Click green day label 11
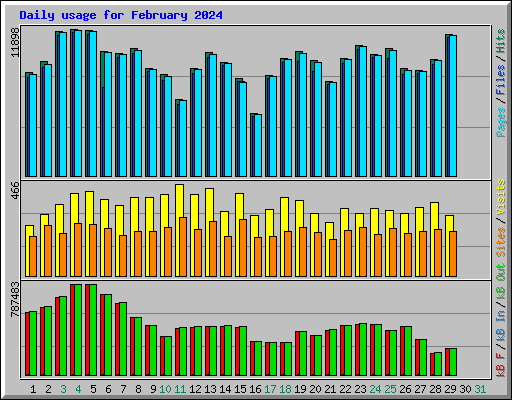The height and width of the screenshot is (400, 512). (180, 389)
